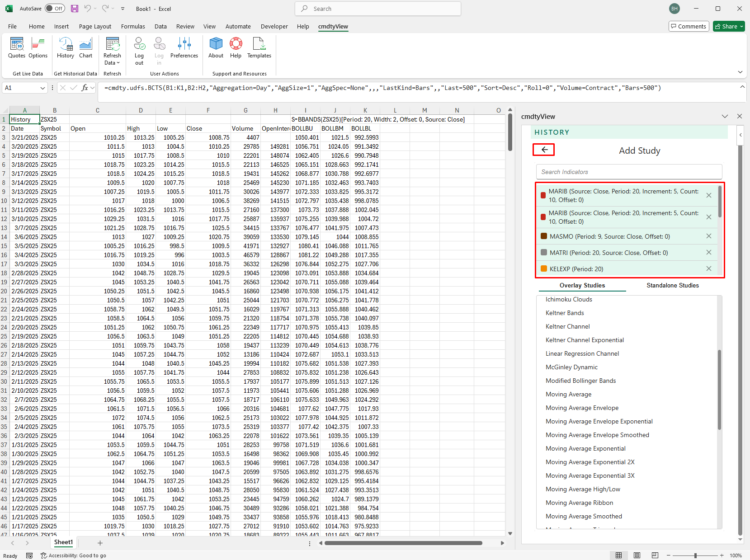Viewport: 750px width, 560px height.
Task: Click the zoom in plus icon
Action: point(722,555)
